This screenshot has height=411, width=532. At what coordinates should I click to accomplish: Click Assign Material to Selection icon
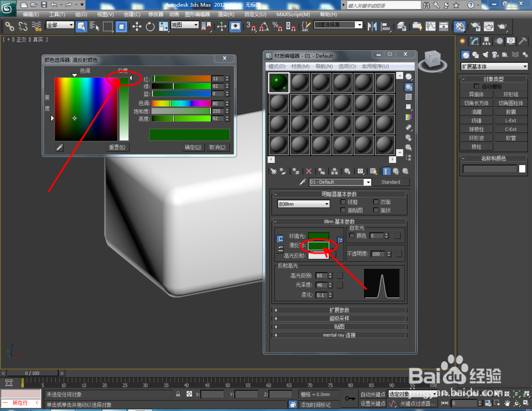pos(296,171)
